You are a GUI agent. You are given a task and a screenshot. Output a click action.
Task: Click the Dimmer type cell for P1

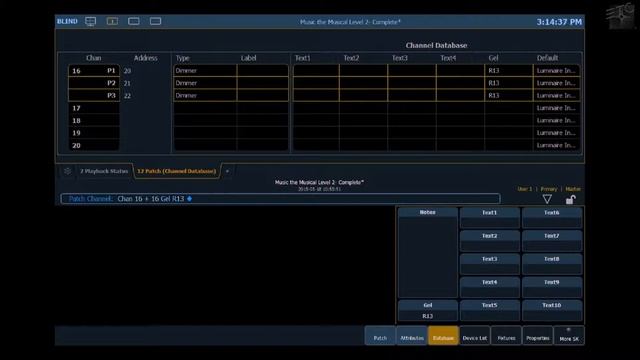coord(205,71)
